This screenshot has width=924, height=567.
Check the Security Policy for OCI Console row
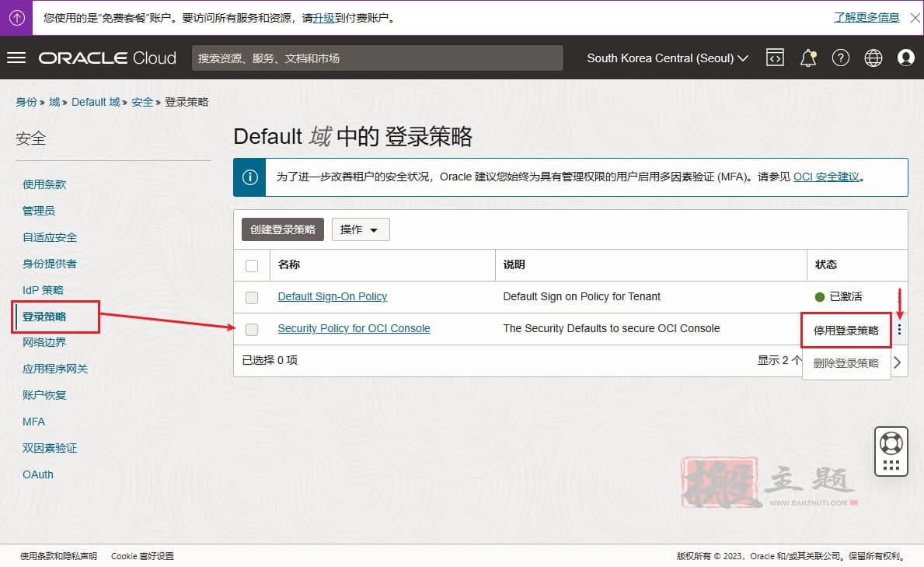click(x=252, y=329)
